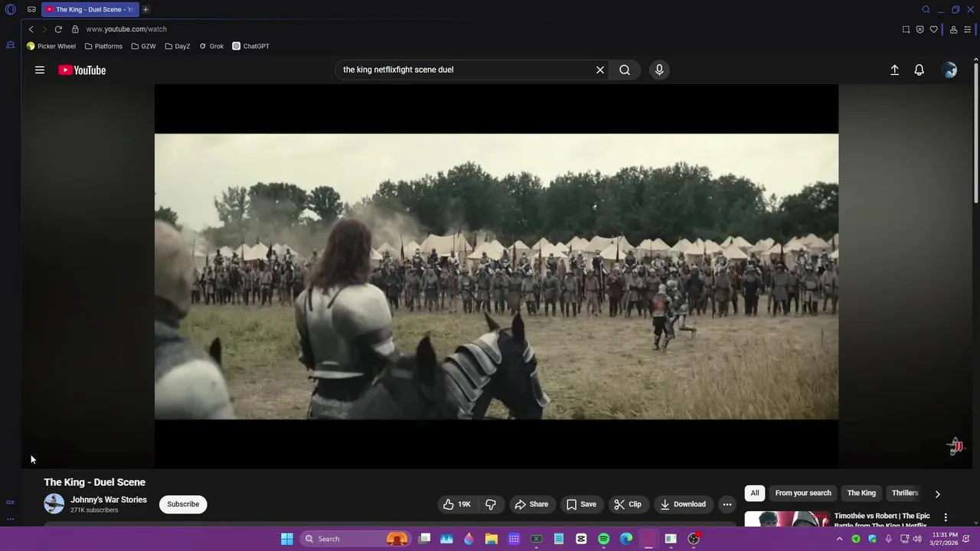Click the address bar URL
980x551 pixels.
126,29
